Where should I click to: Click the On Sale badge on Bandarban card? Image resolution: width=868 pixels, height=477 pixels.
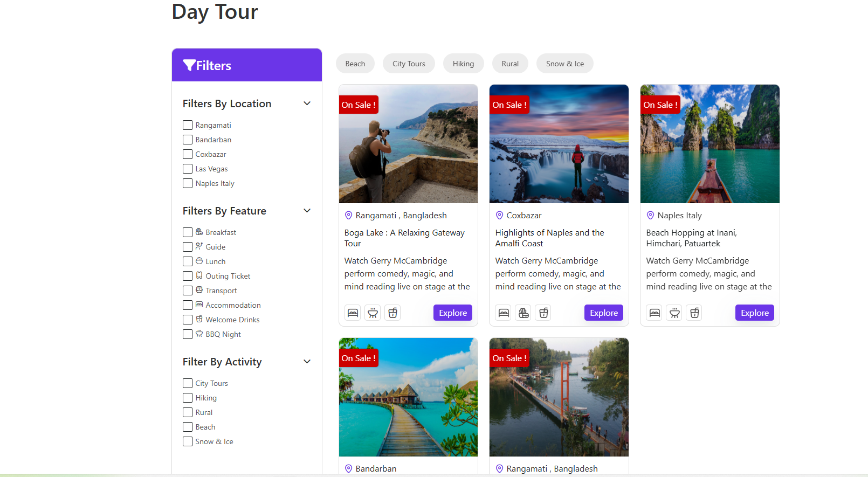[359, 358]
